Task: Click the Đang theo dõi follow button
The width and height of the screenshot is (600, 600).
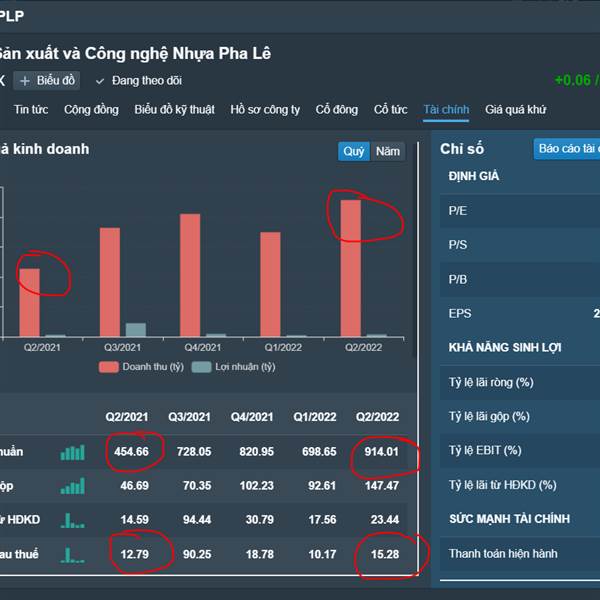Action: coord(139,81)
